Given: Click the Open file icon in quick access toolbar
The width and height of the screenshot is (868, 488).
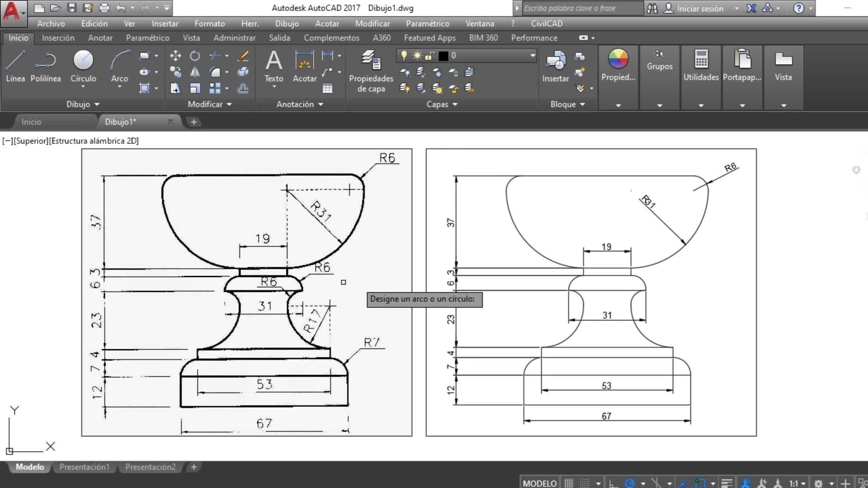Looking at the screenshot, I should (55, 8).
